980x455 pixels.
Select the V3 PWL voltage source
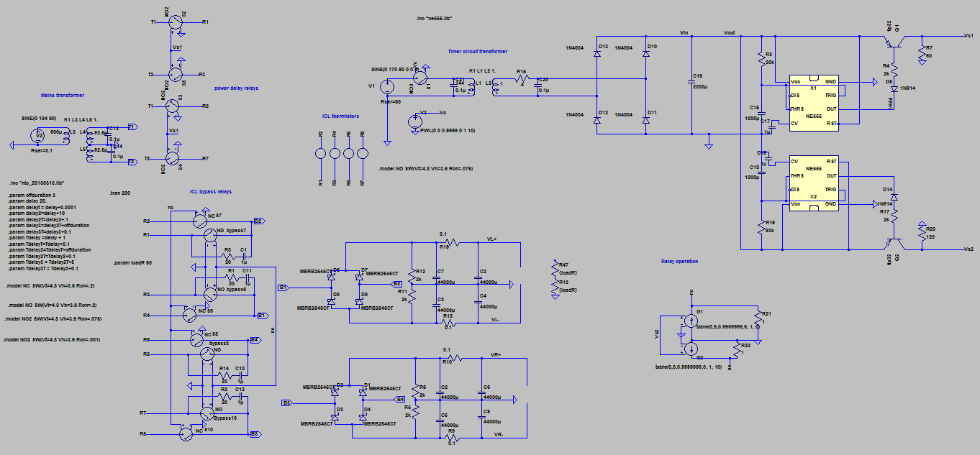click(x=416, y=121)
